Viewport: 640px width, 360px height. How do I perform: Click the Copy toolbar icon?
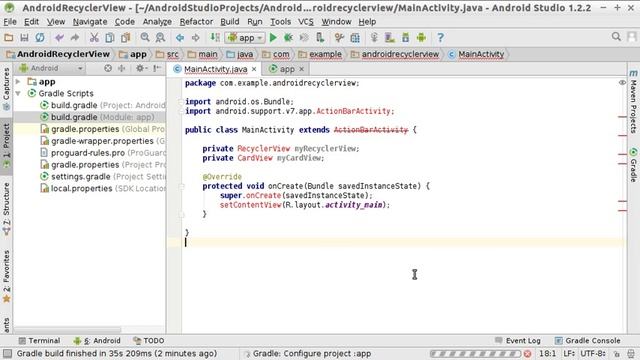[110, 38]
